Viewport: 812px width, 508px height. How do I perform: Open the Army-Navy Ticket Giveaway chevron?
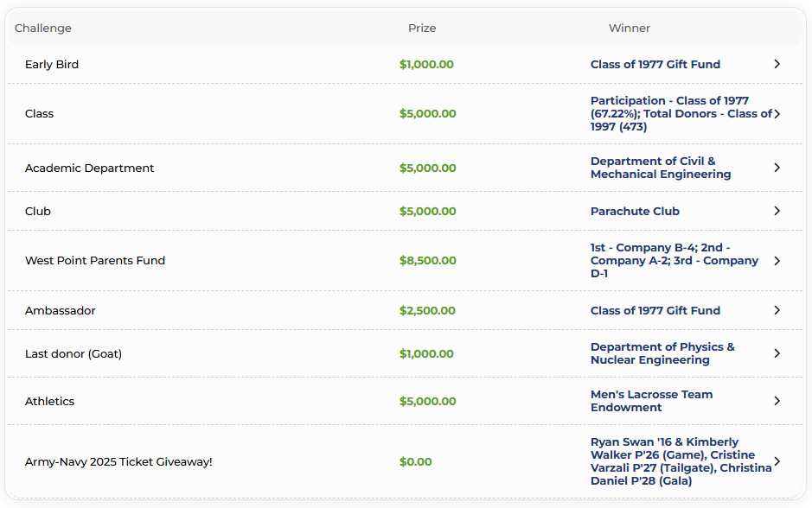[x=777, y=461]
